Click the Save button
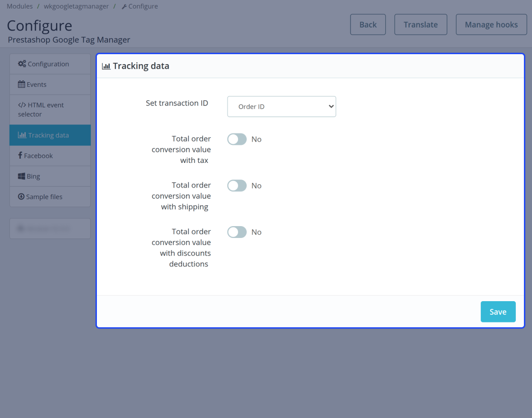 pos(498,312)
